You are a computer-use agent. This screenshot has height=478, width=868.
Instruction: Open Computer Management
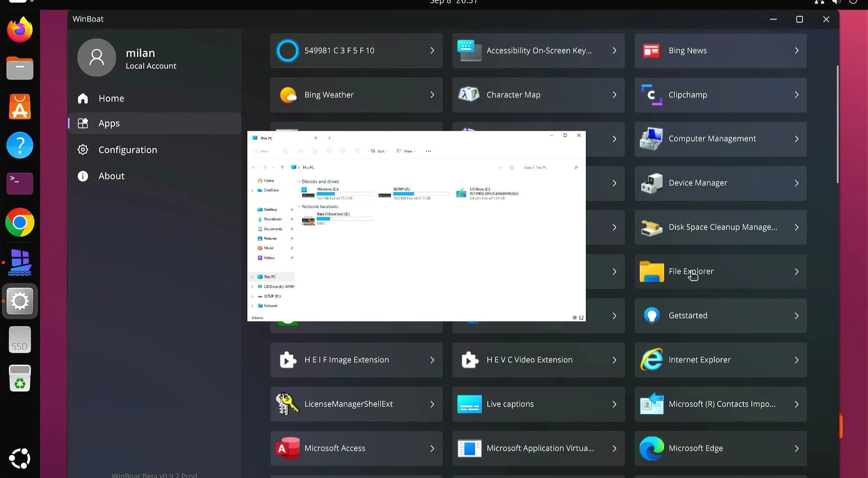(720, 139)
